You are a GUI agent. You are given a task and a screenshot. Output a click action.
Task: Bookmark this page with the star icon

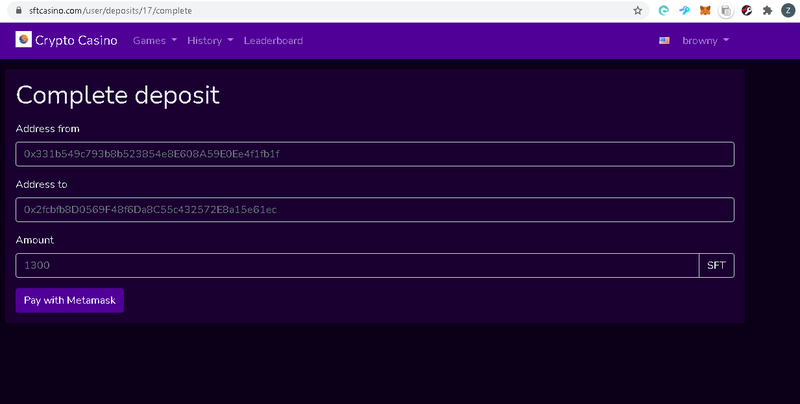(637, 10)
